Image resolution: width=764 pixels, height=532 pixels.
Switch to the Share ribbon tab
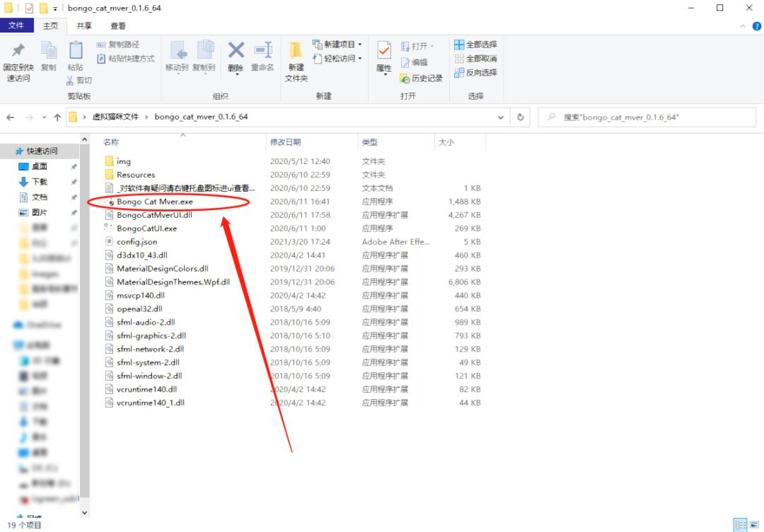click(x=84, y=25)
